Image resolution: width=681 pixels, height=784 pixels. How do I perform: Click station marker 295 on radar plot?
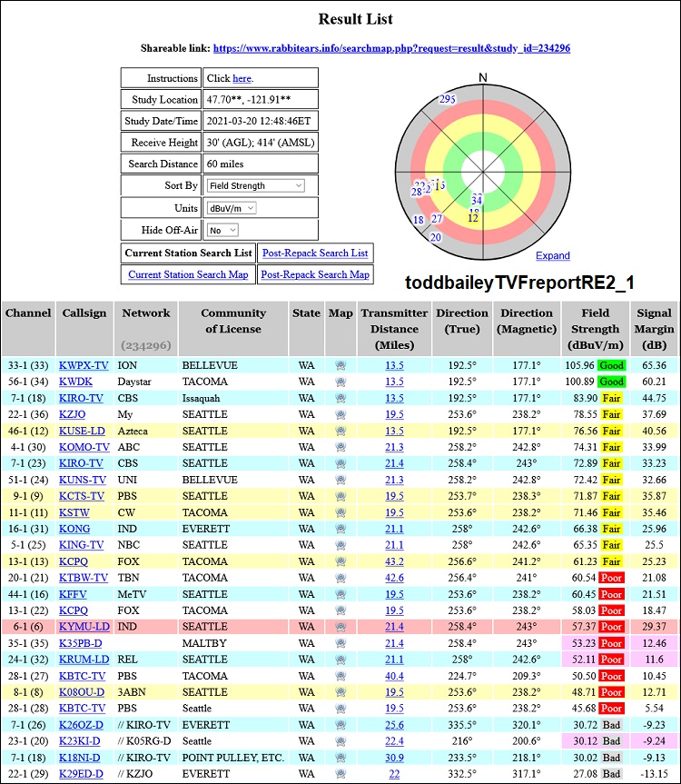pyautogui.click(x=447, y=99)
